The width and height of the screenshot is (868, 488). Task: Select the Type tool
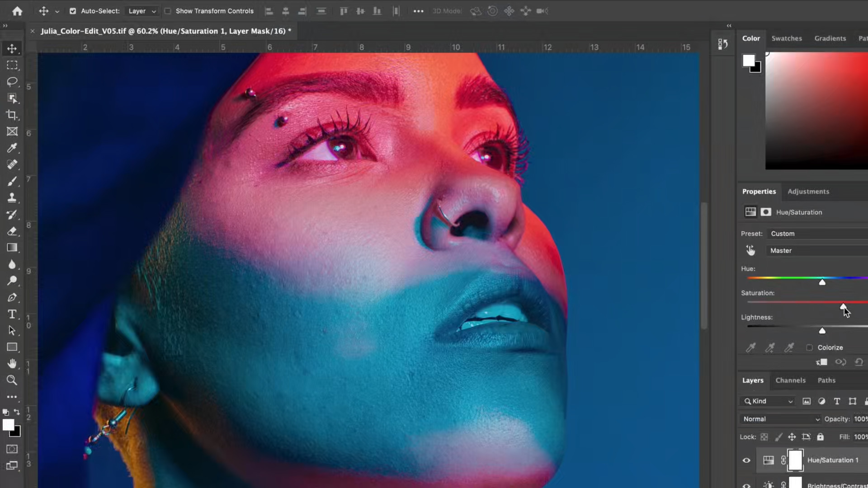coord(12,314)
